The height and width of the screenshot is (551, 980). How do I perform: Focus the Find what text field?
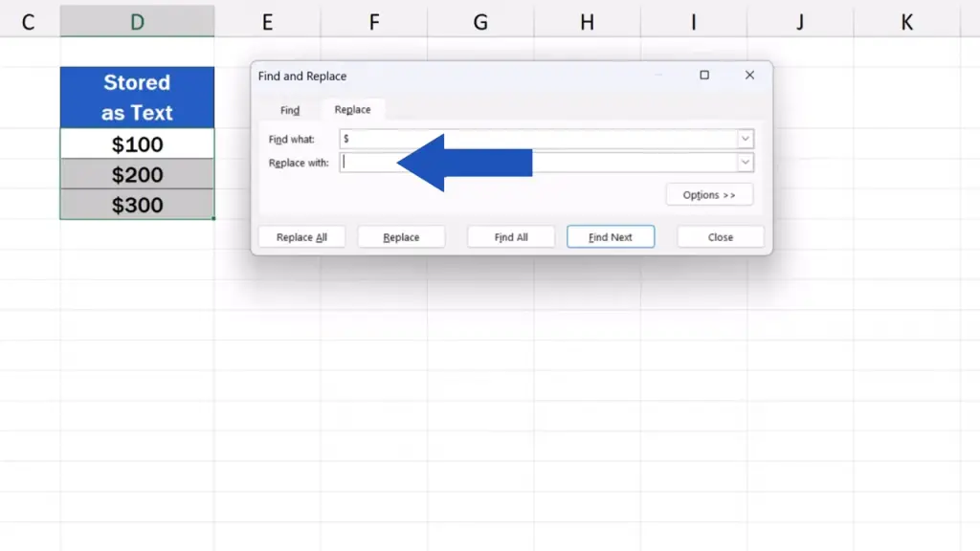(536, 140)
